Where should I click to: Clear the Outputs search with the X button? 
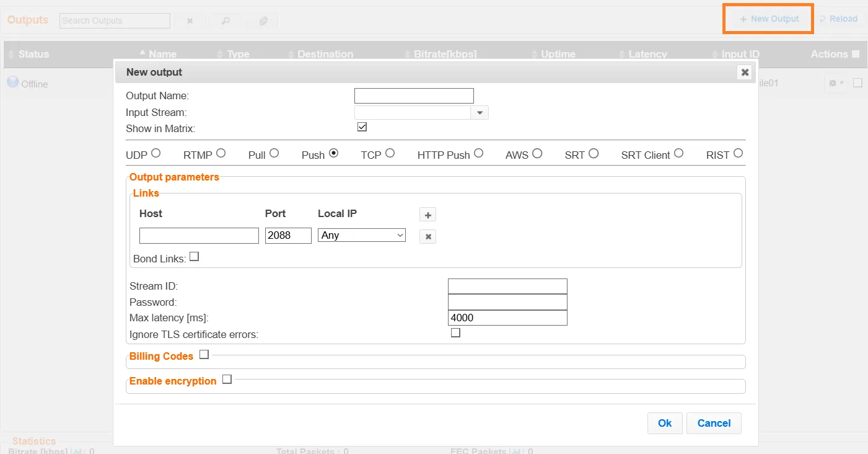tap(190, 20)
